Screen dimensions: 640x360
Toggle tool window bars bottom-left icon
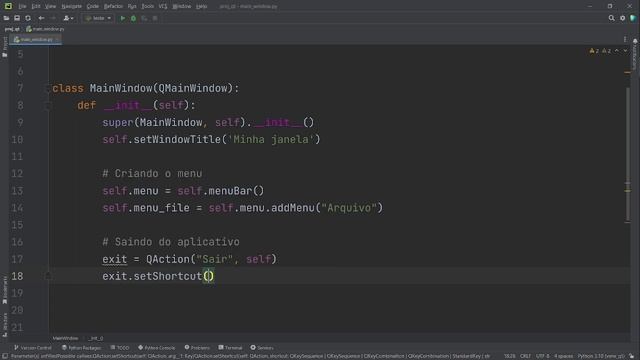[5, 356]
